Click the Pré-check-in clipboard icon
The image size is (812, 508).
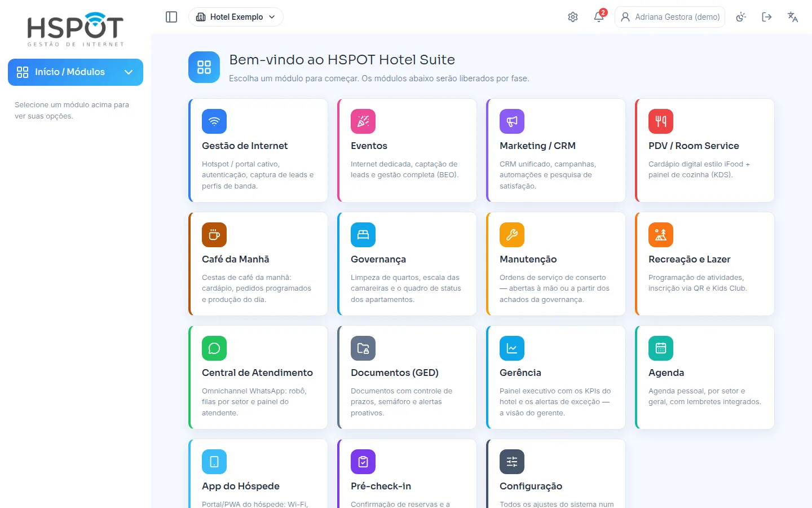pyautogui.click(x=363, y=462)
